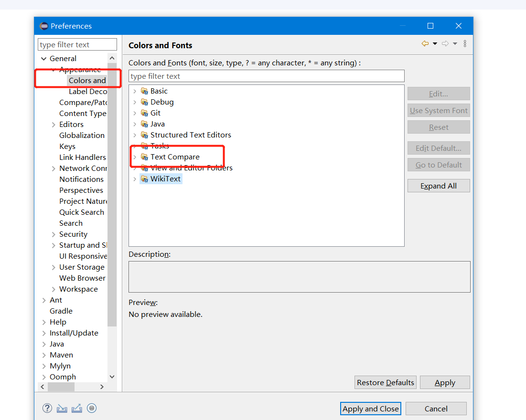Select the Text Compare entry label
This screenshot has height=420, width=526.
[x=175, y=157]
